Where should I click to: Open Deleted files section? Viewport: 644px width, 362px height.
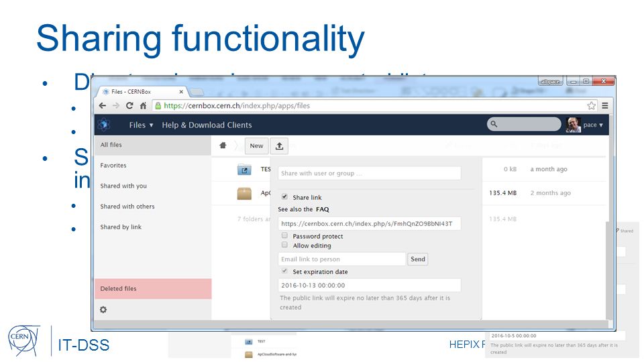coord(153,288)
